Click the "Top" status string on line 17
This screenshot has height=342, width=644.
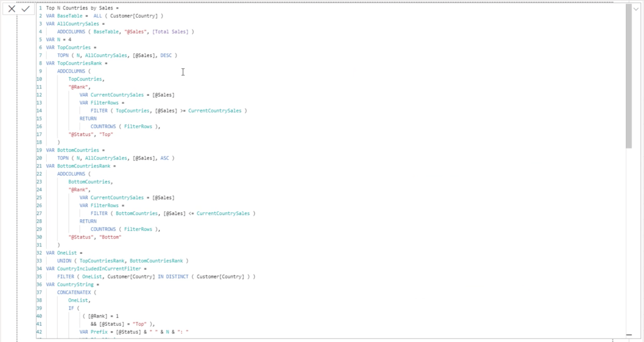[x=106, y=134]
